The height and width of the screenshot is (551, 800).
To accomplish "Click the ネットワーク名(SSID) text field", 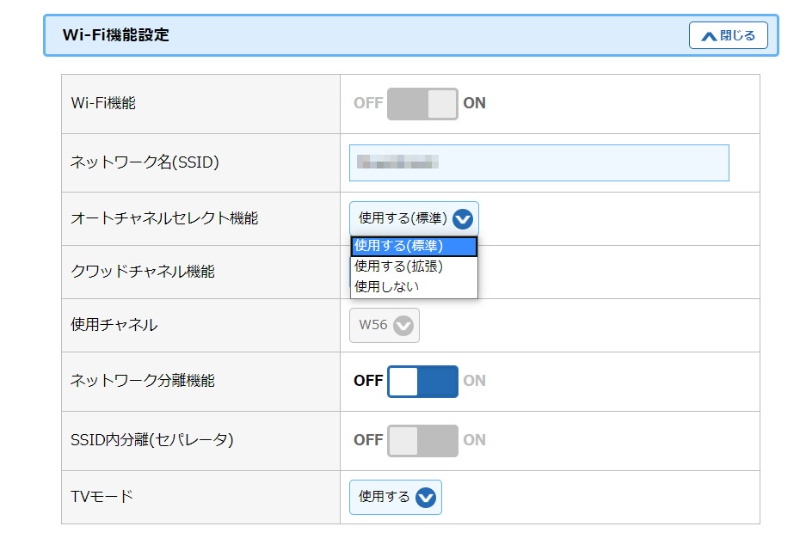I will click(538, 163).
